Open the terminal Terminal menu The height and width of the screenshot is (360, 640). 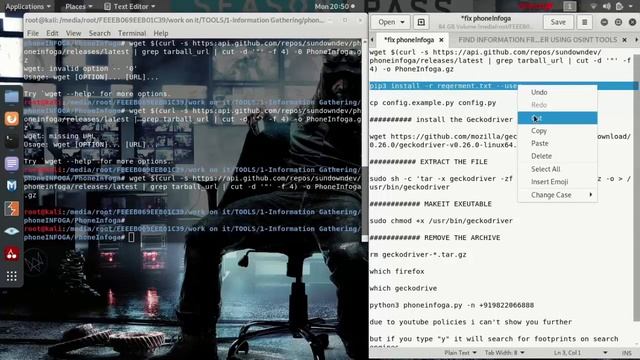[x=132, y=33]
